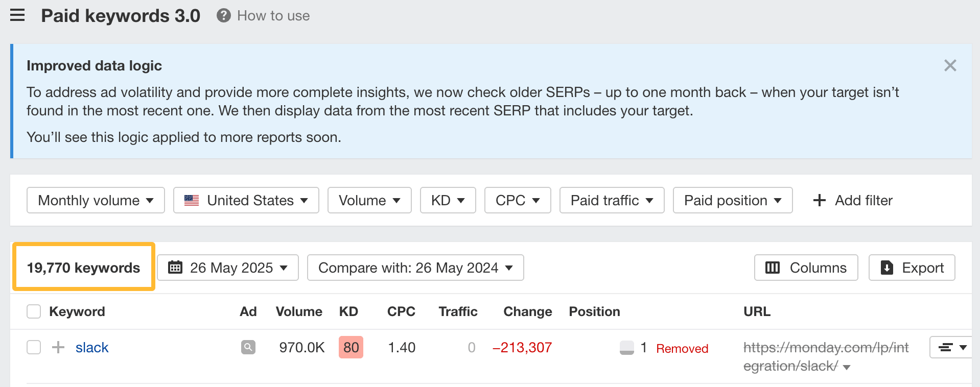Click the KD 80 difficulty badge

click(351, 348)
